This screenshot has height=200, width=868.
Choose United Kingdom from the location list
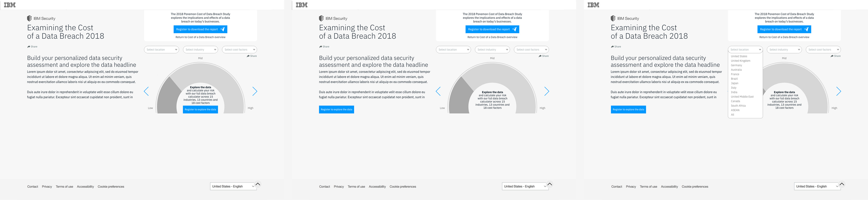741,61
